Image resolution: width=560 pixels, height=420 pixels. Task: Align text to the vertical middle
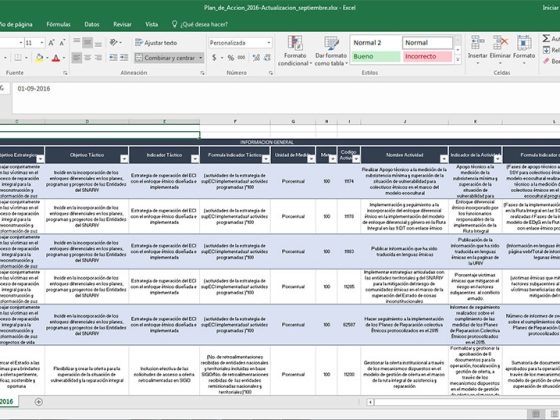87,42
